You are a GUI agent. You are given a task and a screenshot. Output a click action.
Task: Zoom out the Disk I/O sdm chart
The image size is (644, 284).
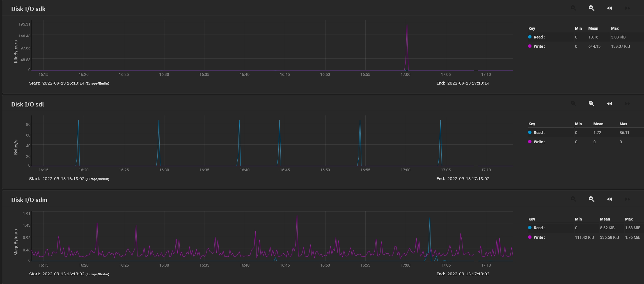[x=592, y=199]
